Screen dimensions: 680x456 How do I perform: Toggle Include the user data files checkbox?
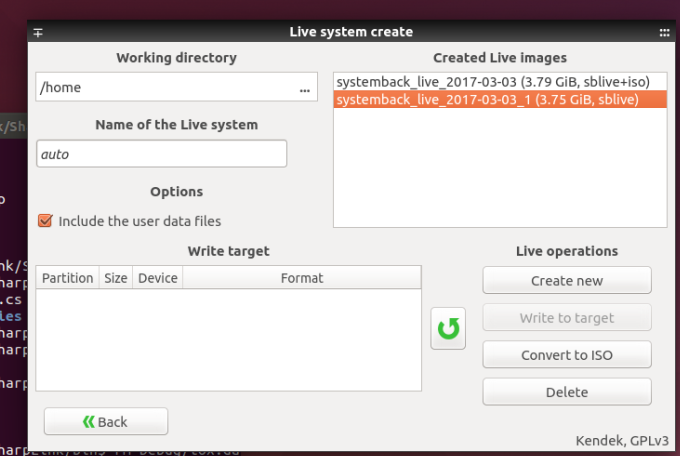pos(45,221)
